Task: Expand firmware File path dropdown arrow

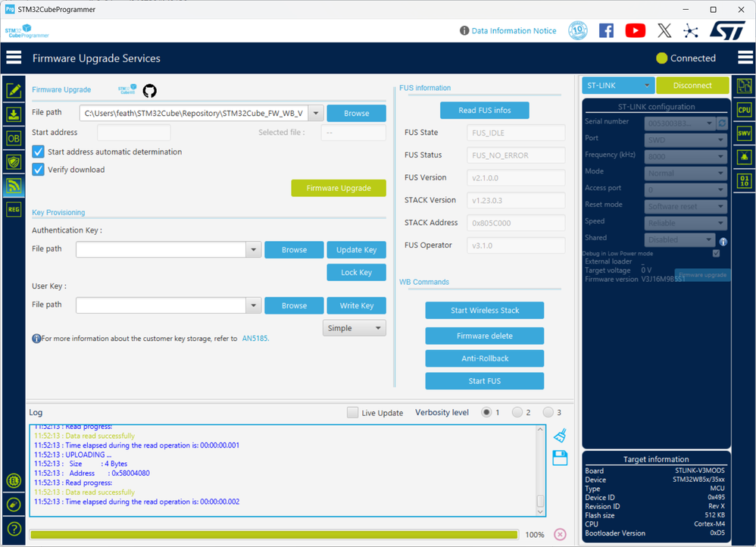Action: point(316,114)
